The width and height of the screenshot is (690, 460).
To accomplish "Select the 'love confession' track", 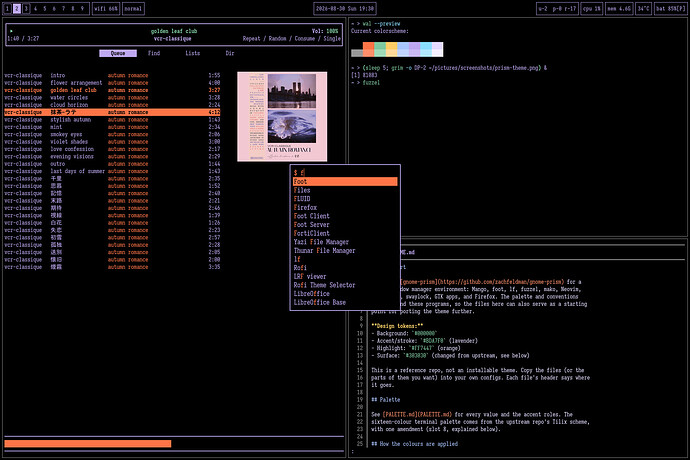I will click(112, 149).
